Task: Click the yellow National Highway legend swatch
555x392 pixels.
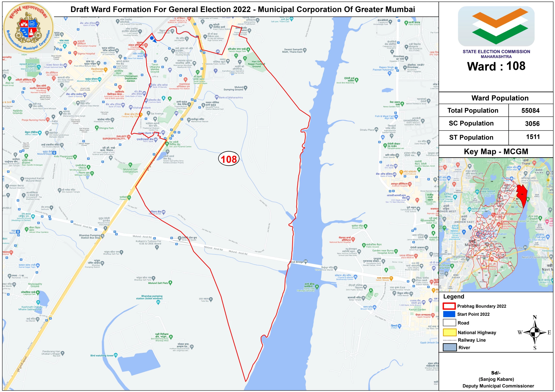Action: (x=449, y=332)
